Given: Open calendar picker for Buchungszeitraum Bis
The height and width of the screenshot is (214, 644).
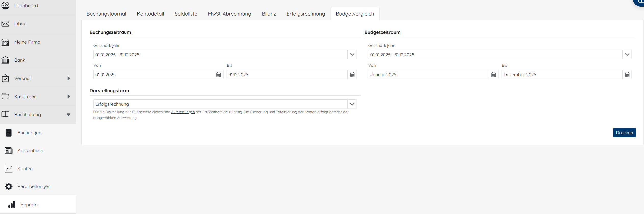Looking at the screenshot, I should [352, 75].
